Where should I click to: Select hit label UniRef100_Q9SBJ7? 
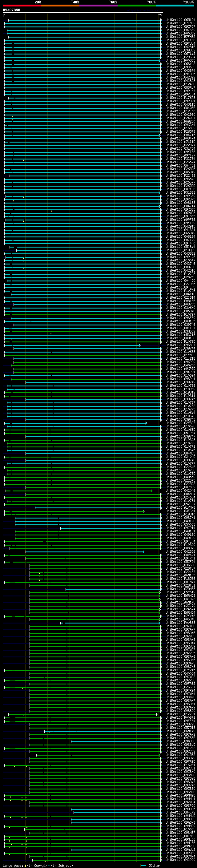[180, 345]
